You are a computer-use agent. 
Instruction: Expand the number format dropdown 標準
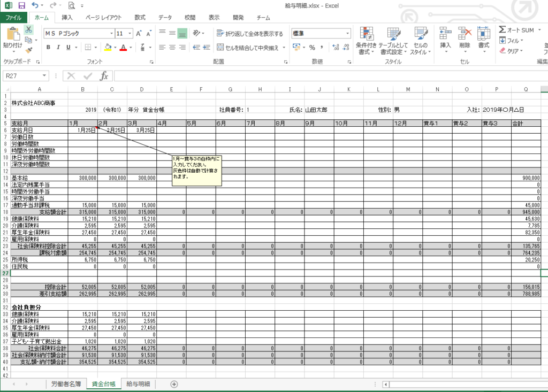[x=347, y=34]
